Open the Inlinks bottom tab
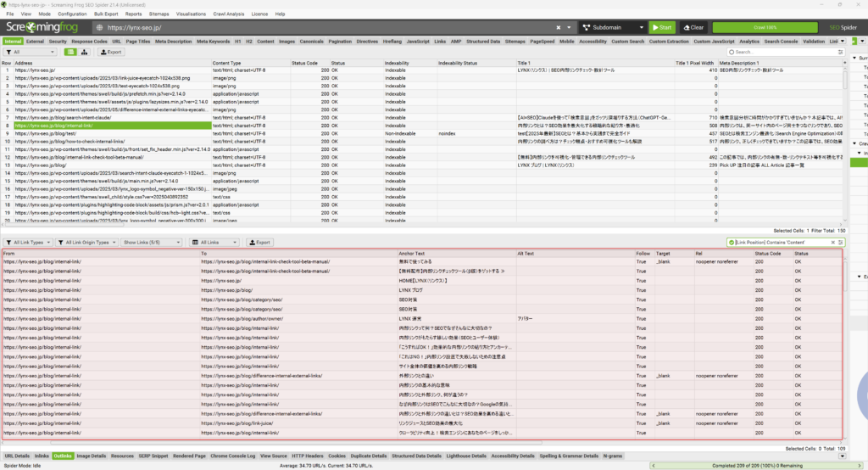The width and height of the screenshot is (868, 470). pos(42,456)
